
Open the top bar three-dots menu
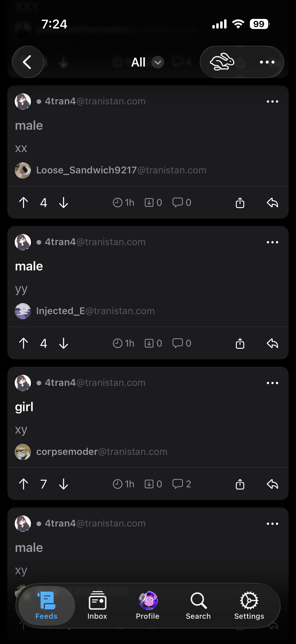tap(267, 62)
